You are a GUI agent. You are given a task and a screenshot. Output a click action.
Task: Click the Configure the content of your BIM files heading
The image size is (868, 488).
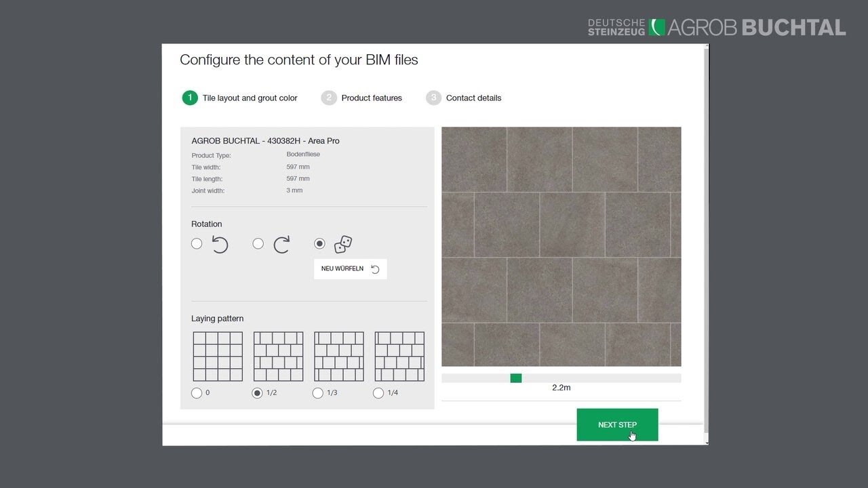click(x=299, y=60)
